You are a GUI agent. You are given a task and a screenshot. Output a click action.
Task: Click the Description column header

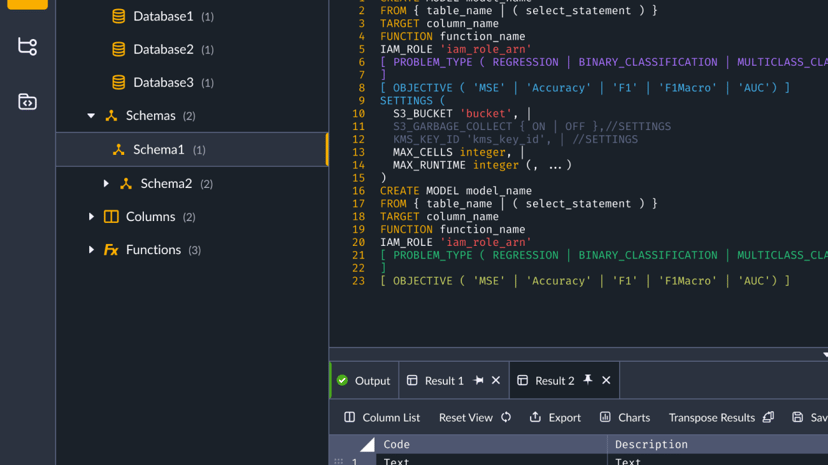[x=718, y=444]
